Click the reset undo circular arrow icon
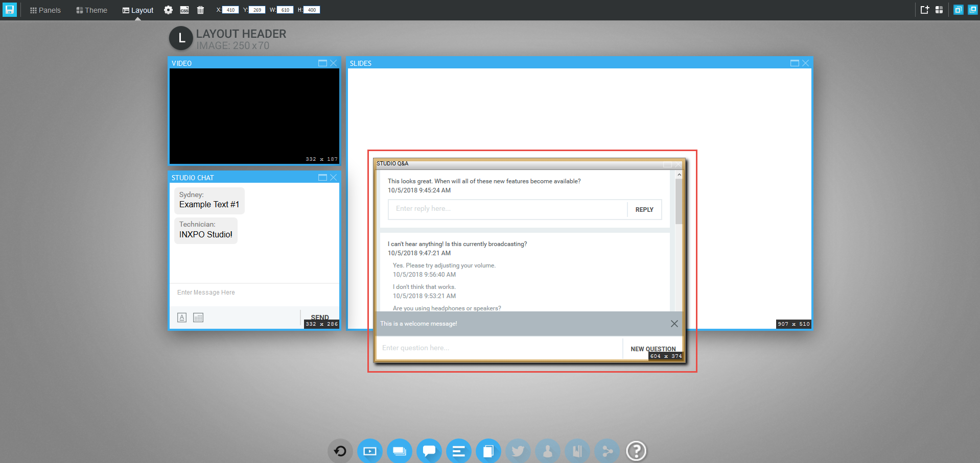Viewport: 980px width, 463px height. (340, 451)
